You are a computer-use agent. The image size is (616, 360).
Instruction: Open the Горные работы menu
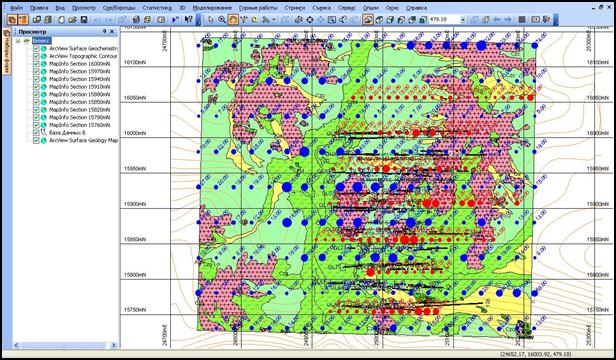[x=258, y=7]
